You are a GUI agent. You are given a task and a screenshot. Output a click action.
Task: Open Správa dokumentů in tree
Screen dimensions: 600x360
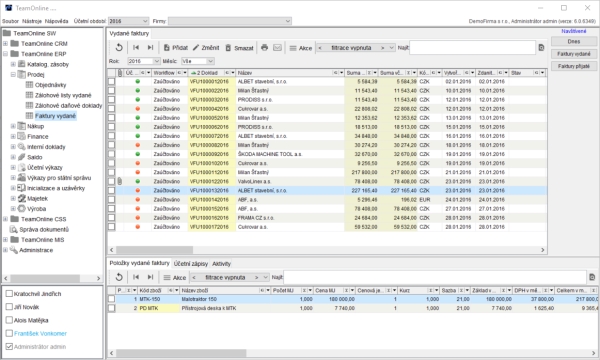(x=44, y=230)
